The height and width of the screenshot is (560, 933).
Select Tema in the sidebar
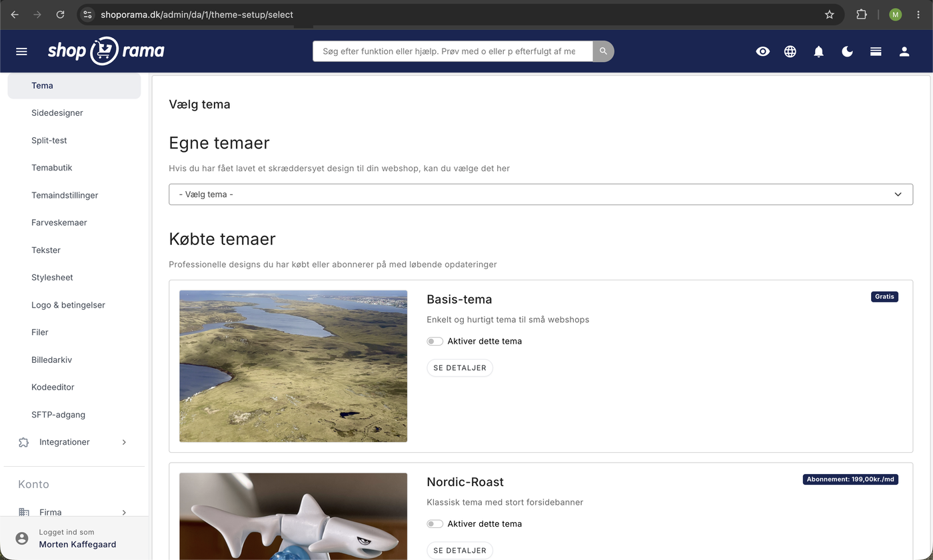coord(74,85)
